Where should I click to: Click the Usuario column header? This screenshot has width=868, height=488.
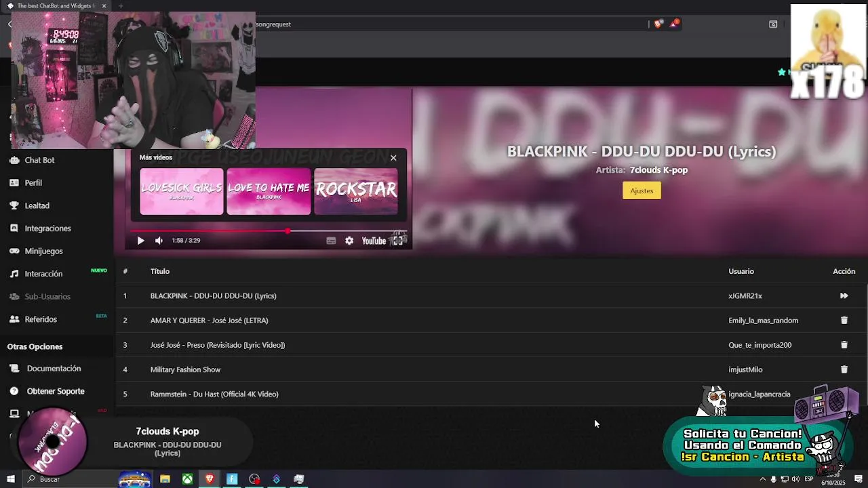point(741,271)
